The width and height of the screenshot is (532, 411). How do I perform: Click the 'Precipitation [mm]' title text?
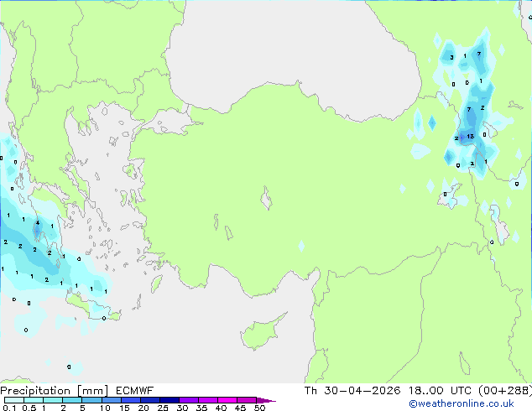point(55,391)
